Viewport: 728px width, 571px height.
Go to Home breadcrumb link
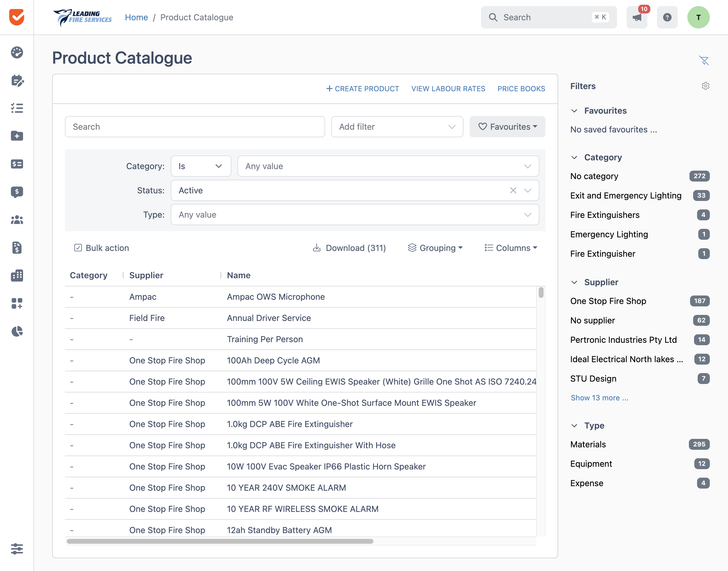click(136, 17)
